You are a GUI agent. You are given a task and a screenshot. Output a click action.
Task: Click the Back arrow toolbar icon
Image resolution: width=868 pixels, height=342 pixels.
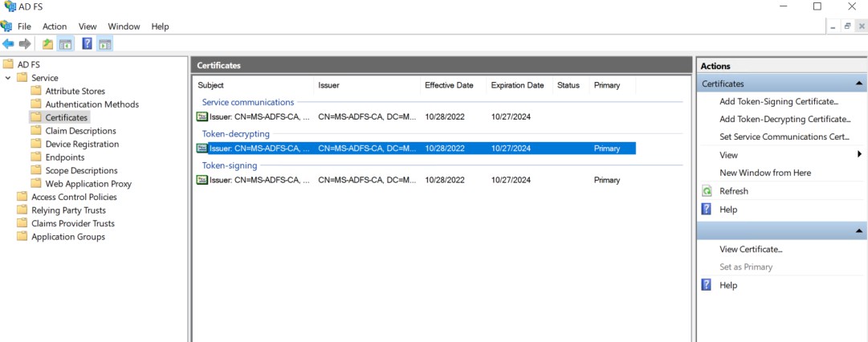pyautogui.click(x=8, y=43)
